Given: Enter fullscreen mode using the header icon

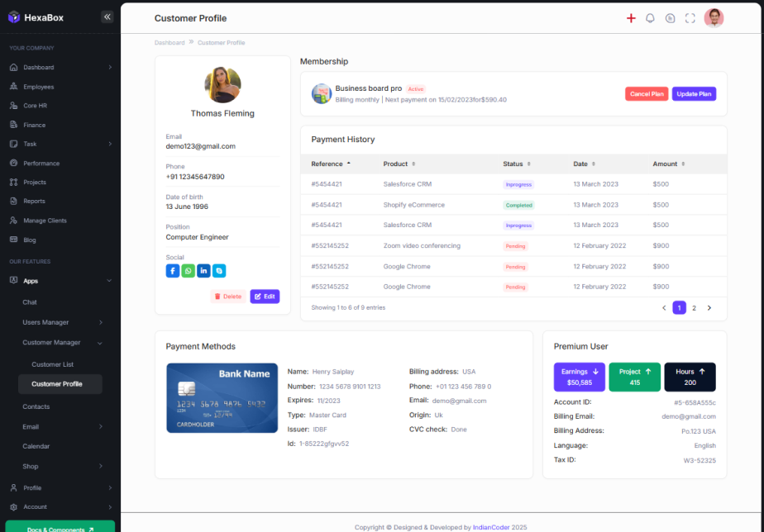Looking at the screenshot, I should (690, 18).
